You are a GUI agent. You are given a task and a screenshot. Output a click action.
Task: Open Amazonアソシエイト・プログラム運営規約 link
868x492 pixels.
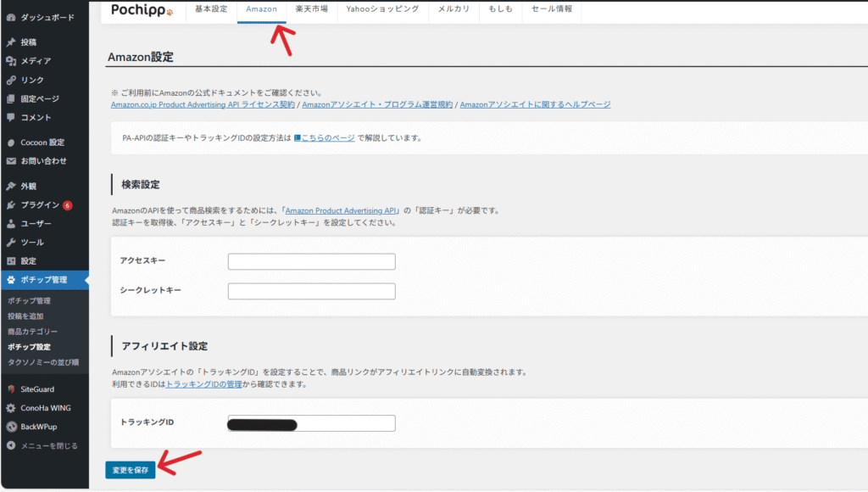tap(377, 104)
